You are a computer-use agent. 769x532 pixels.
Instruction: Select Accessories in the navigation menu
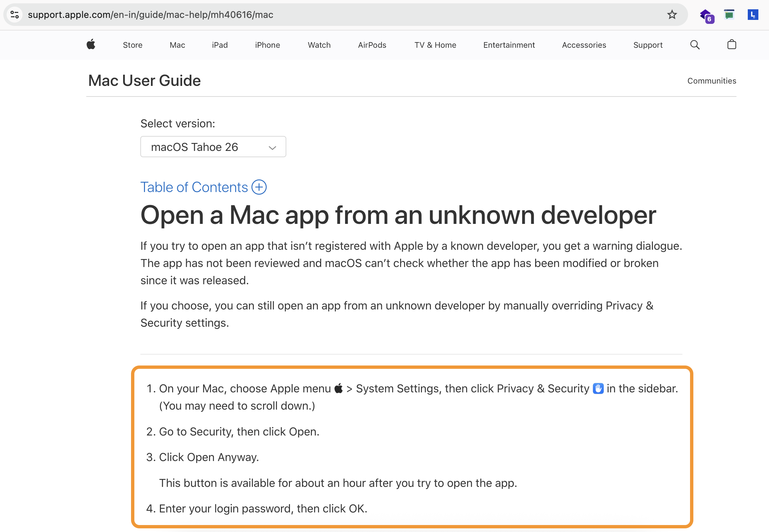(584, 45)
